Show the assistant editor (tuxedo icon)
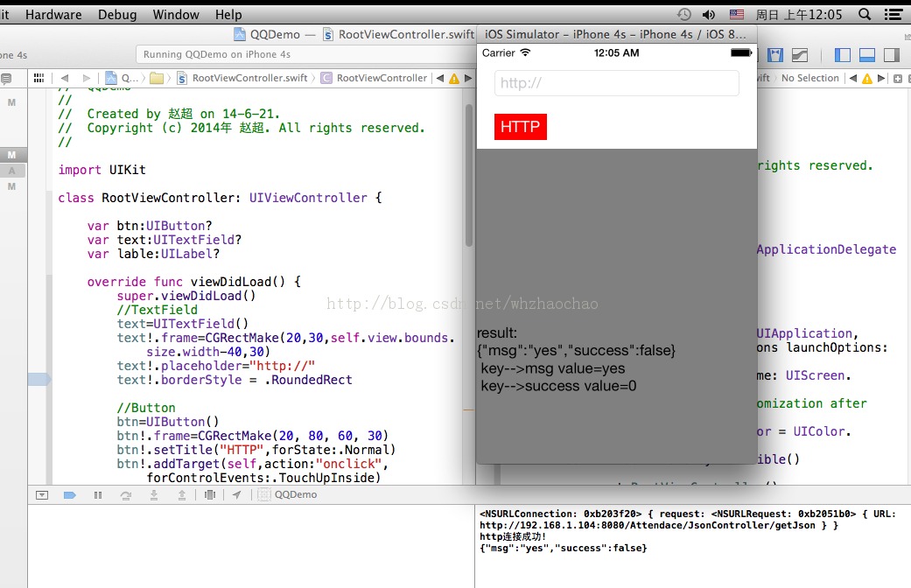 (x=775, y=55)
